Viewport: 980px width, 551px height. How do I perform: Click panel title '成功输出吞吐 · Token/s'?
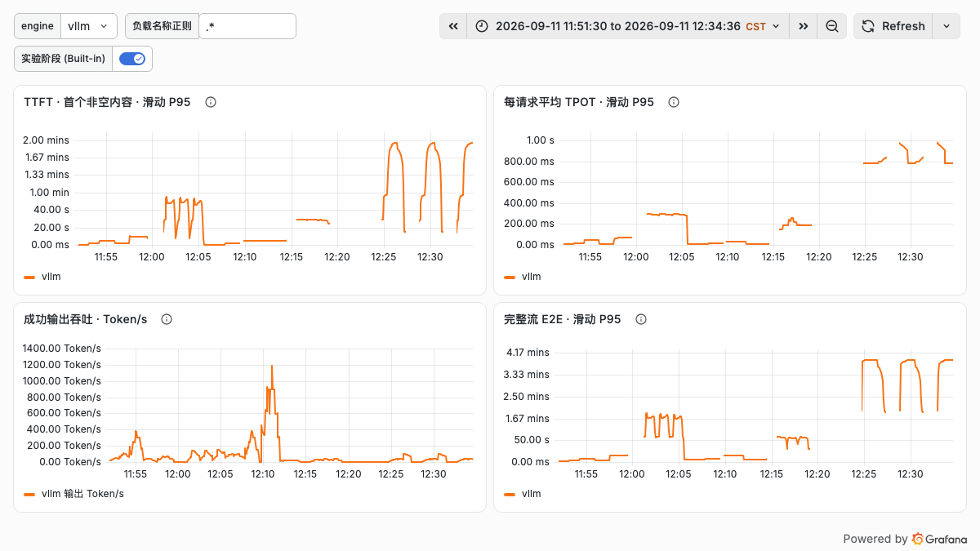click(86, 319)
